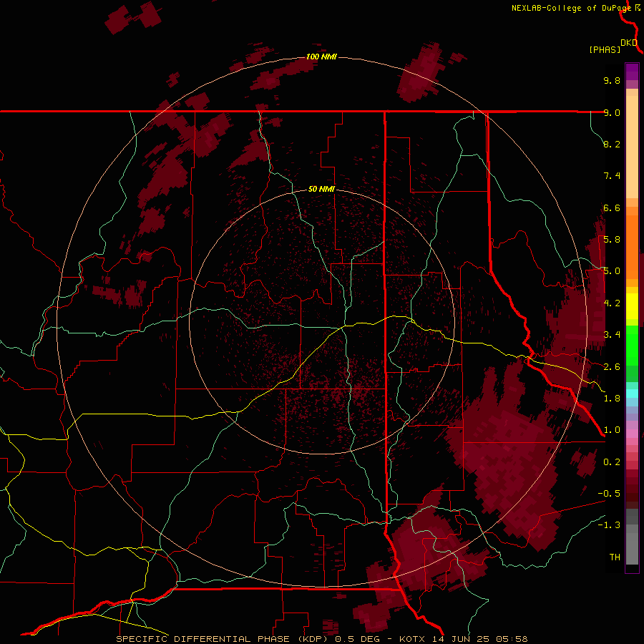The image size is (644, 644).
Task: Click the DKD label above the scale
Action: click(629, 43)
